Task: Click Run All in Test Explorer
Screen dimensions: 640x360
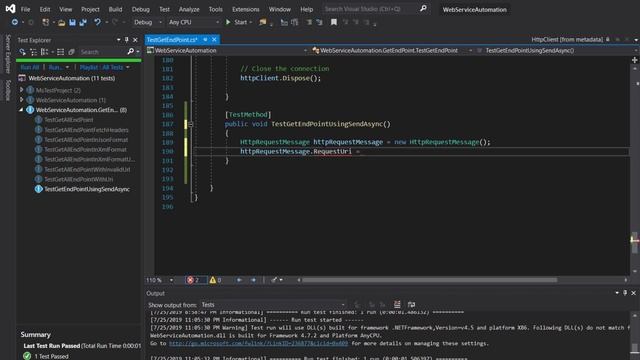Action: [29, 67]
